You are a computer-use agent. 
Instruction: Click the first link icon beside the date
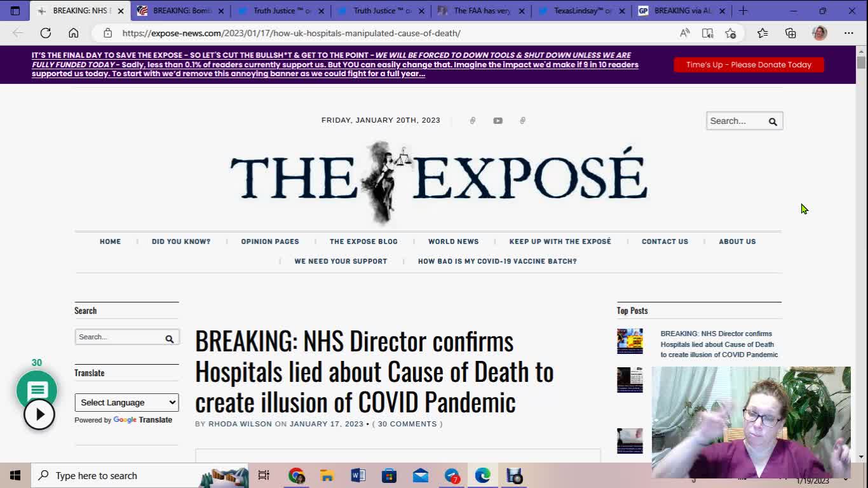[x=473, y=121]
